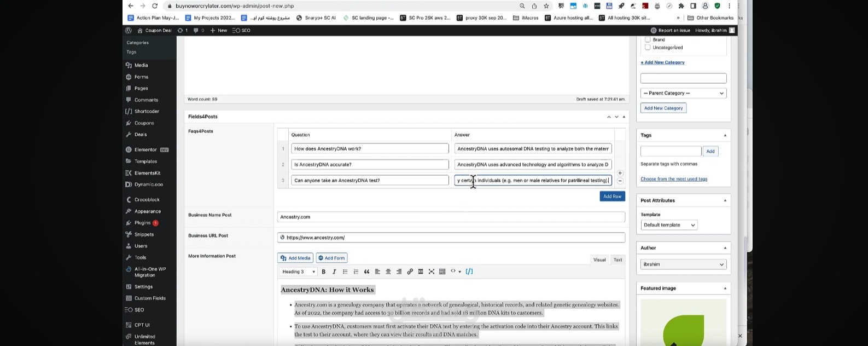Toggle the editor toolbar (kitchen sink)
The height and width of the screenshot is (346, 868).
442,272
